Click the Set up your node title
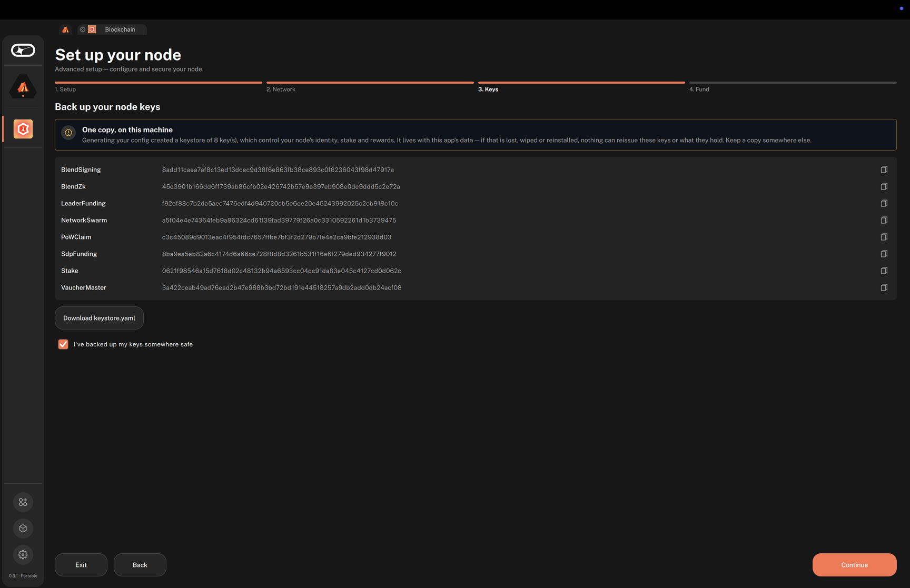Image resolution: width=910 pixels, height=588 pixels. pyautogui.click(x=118, y=55)
